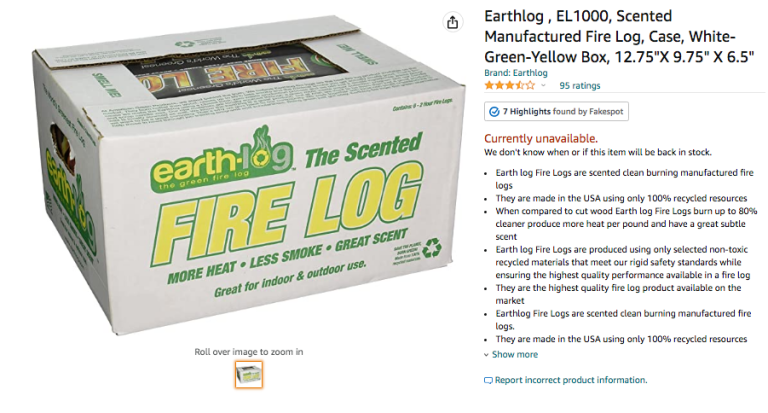
Task: Click the bullet mentioning non-toxic recycled materials
Action: pos(623,262)
